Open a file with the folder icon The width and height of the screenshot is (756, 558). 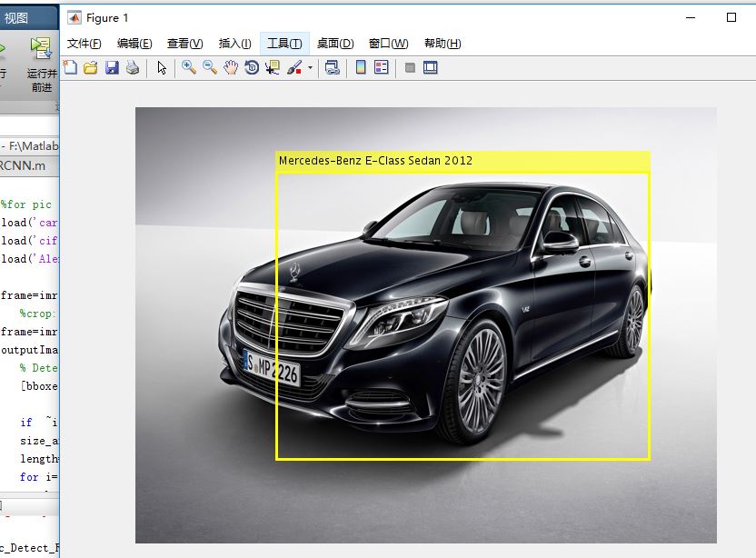coord(91,67)
